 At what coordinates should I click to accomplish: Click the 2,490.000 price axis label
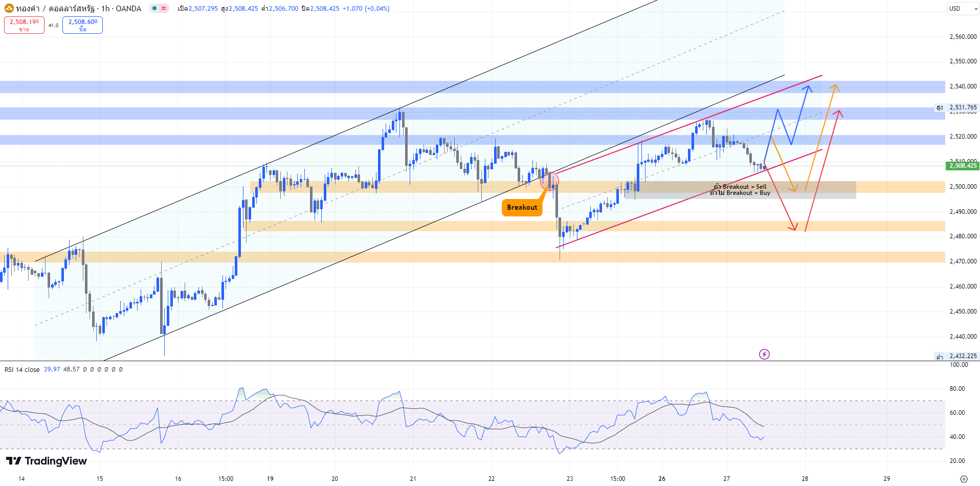click(963, 212)
